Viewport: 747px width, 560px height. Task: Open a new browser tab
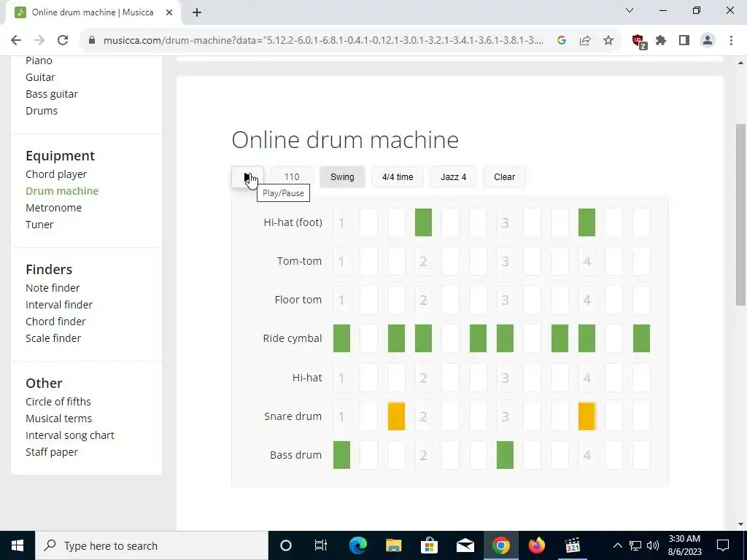pyautogui.click(x=197, y=12)
